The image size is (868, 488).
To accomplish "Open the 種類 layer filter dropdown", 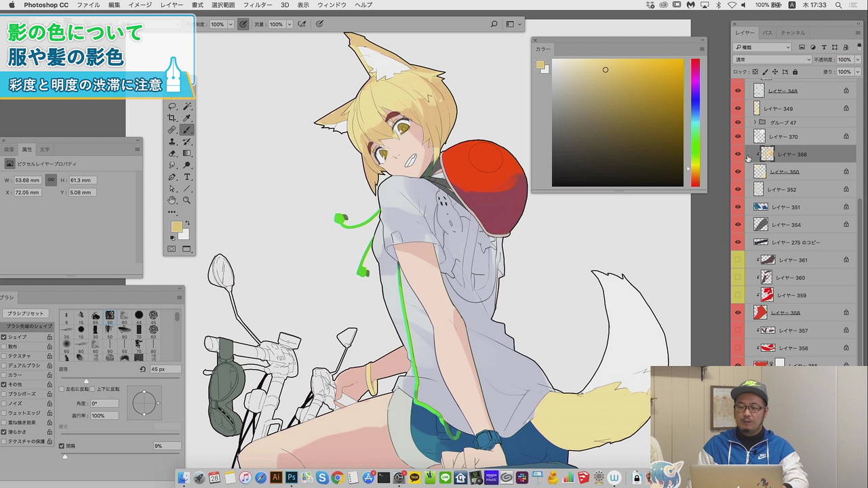I will click(762, 47).
